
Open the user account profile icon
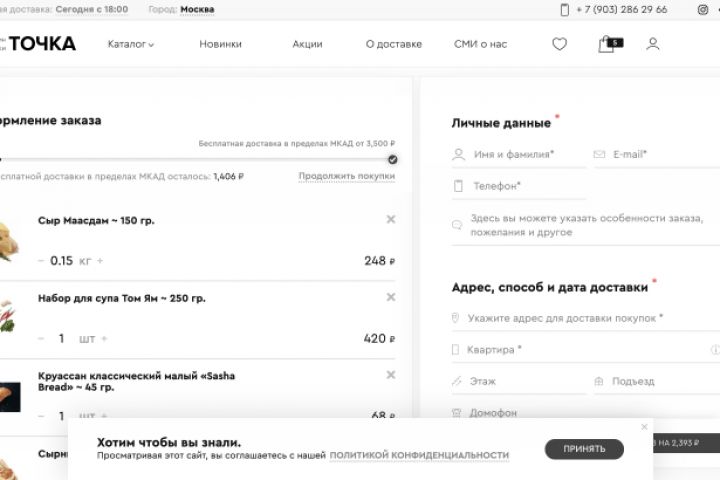(653, 44)
